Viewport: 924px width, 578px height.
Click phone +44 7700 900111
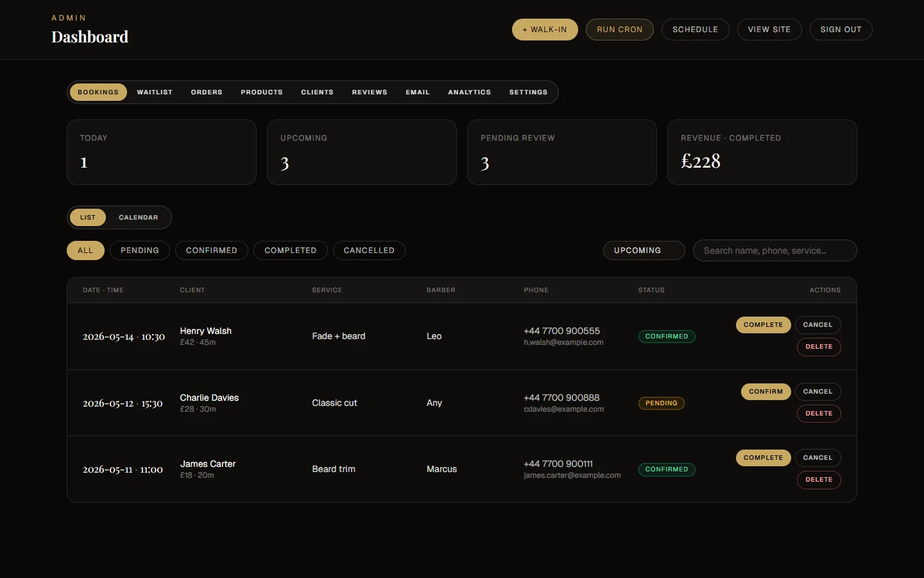pyautogui.click(x=558, y=464)
